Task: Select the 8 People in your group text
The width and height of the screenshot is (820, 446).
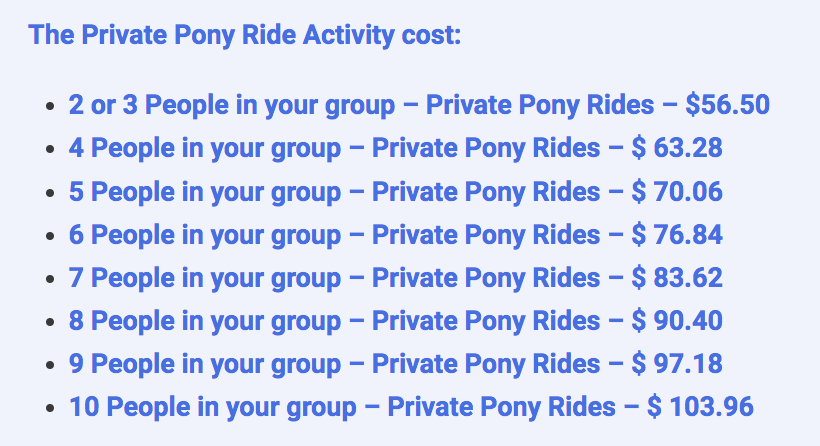Action: coord(204,321)
